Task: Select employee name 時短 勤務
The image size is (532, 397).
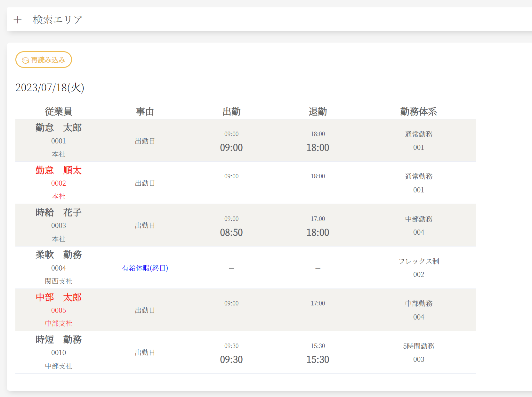Action: 59,339
